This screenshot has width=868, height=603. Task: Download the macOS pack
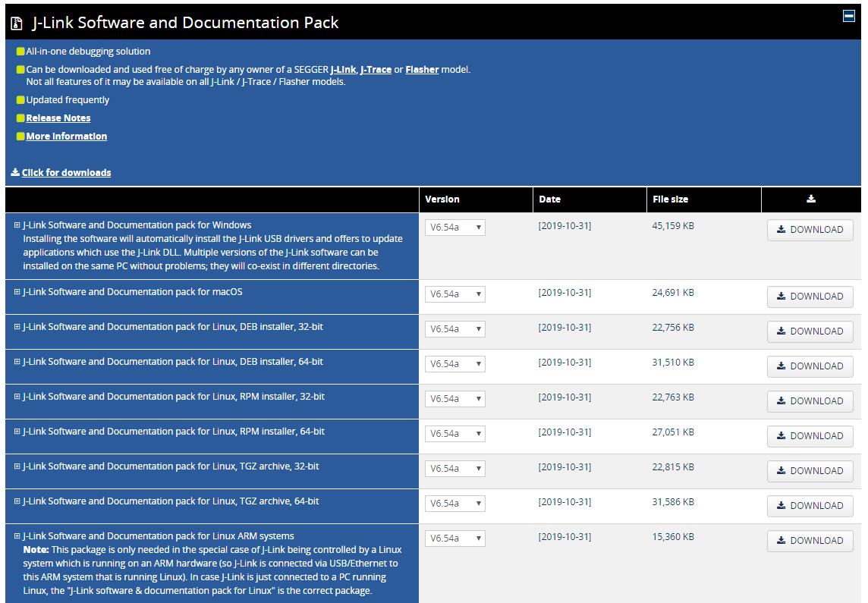pos(810,297)
